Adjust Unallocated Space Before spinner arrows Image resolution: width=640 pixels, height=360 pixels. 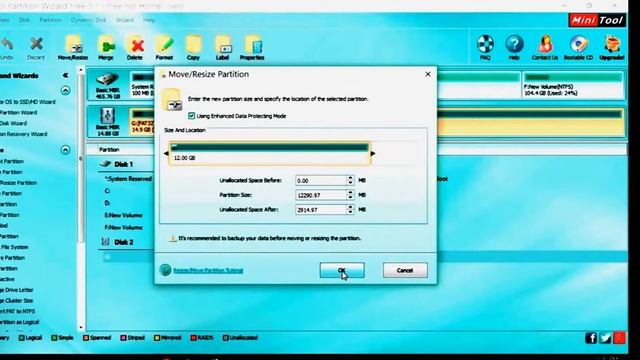click(x=350, y=180)
